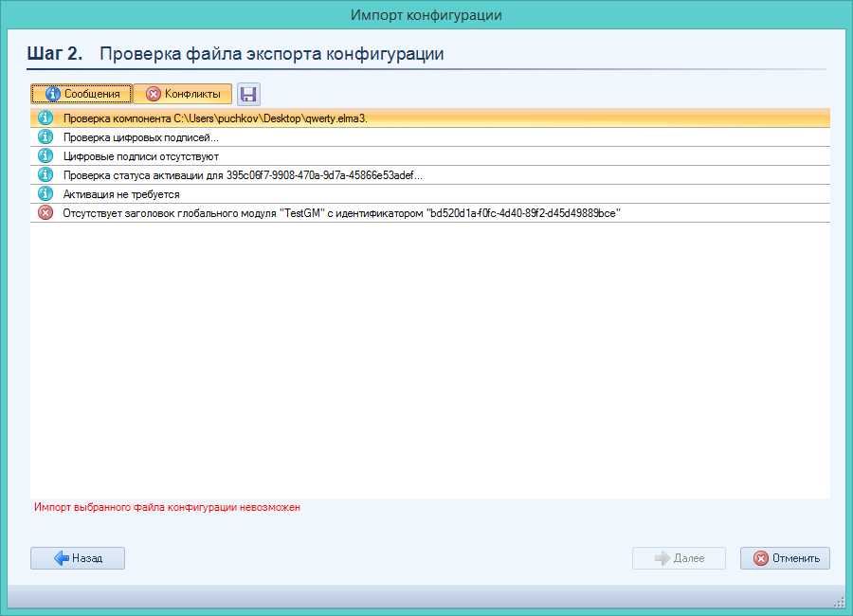Click the "Шаг 2" step heading
This screenshot has height=616, width=853.
point(55,54)
